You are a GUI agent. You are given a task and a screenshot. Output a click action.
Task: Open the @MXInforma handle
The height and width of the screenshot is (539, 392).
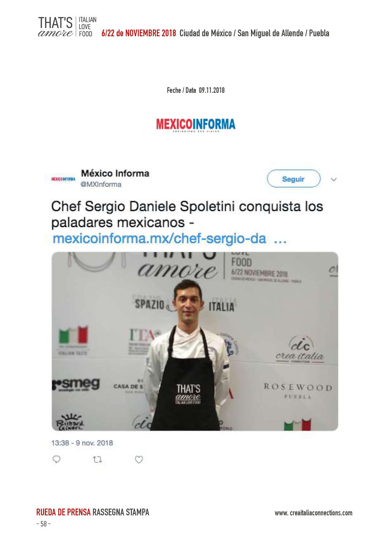(x=101, y=184)
